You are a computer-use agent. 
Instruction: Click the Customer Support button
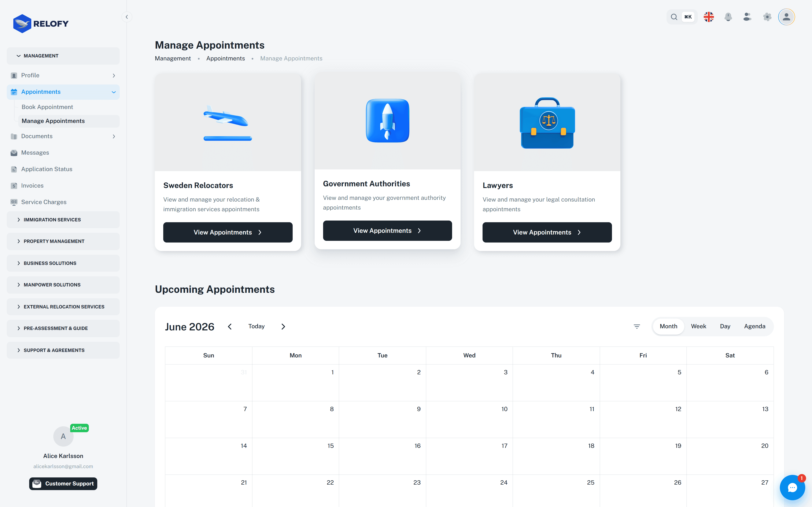point(63,484)
